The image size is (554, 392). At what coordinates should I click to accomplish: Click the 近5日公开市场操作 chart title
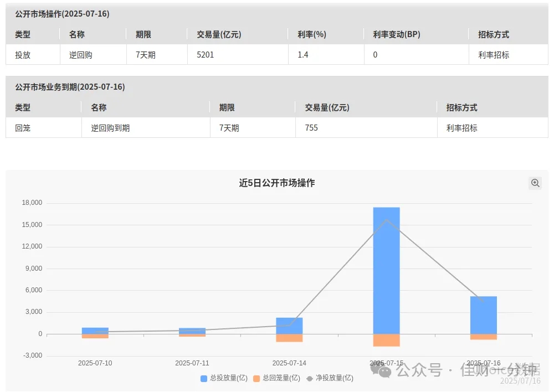[x=276, y=183]
